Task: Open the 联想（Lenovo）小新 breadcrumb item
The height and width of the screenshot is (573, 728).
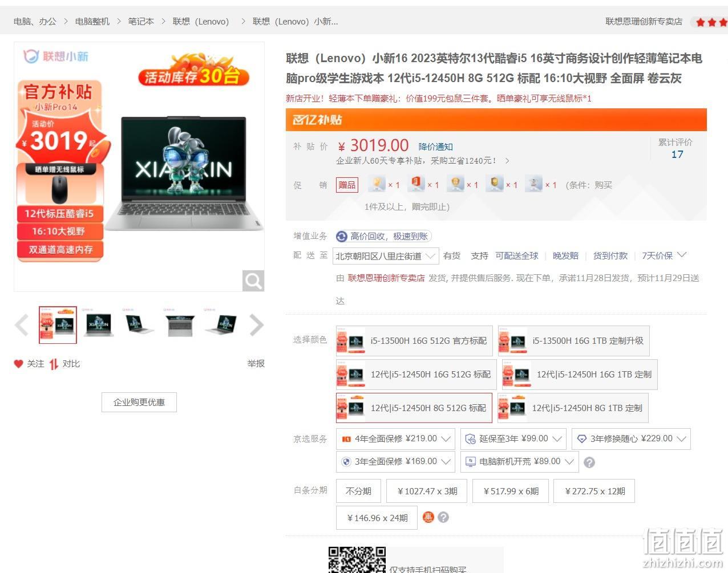Action: pos(296,22)
